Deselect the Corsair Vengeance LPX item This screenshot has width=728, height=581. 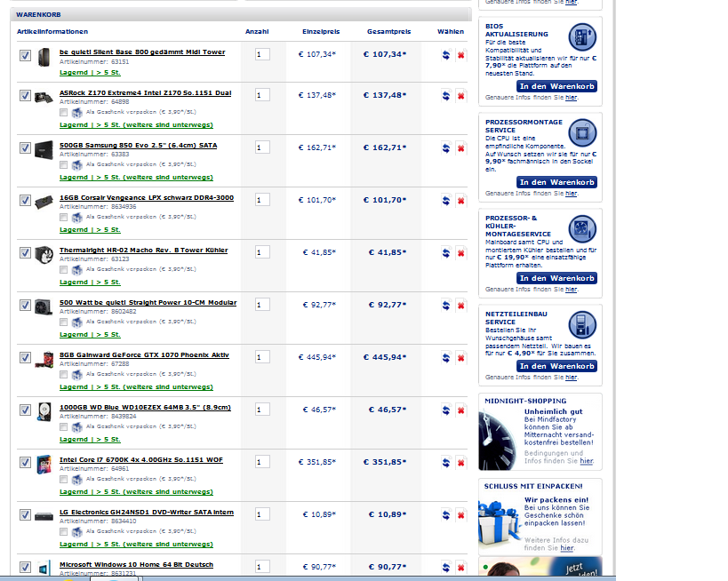25,201
